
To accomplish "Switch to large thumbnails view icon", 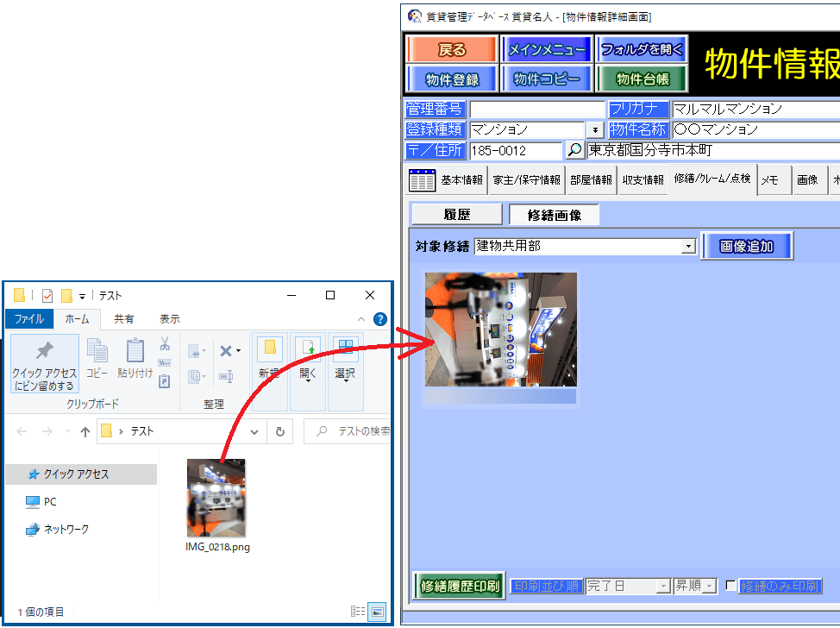I will point(377,612).
